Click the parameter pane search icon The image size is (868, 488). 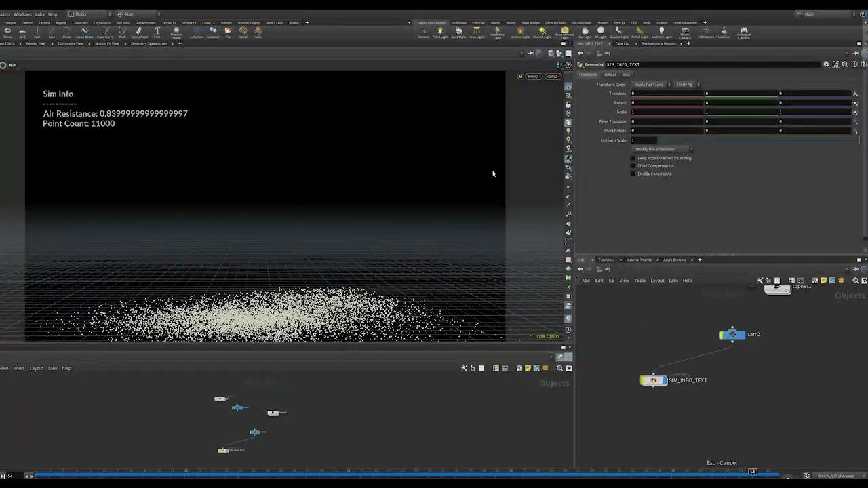click(845, 64)
